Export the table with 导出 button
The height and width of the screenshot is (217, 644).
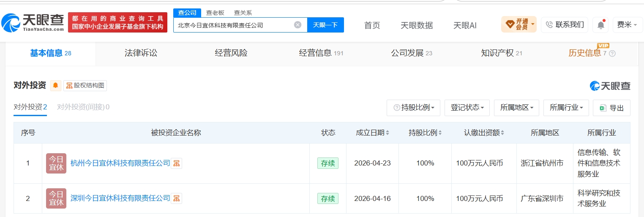click(x=611, y=108)
